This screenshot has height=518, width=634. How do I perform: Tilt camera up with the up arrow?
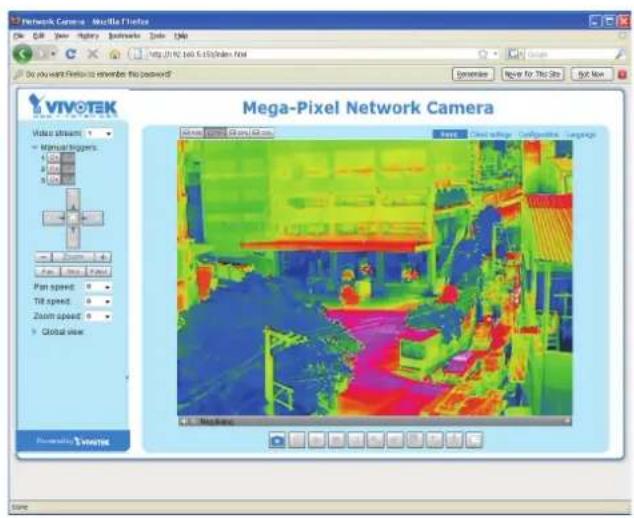[73, 199]
